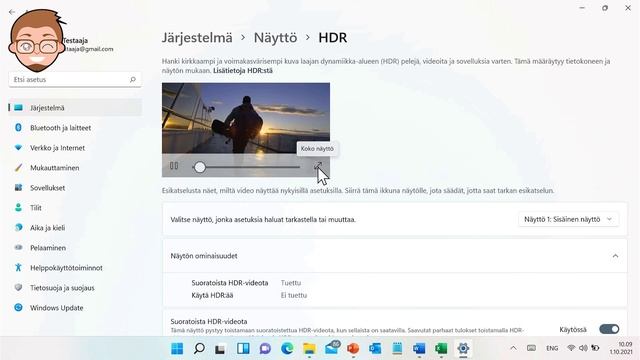The height and width of the screenshot is (360, 640).
Task: Open Pelaaminen settings
Action: pos(75,248)
